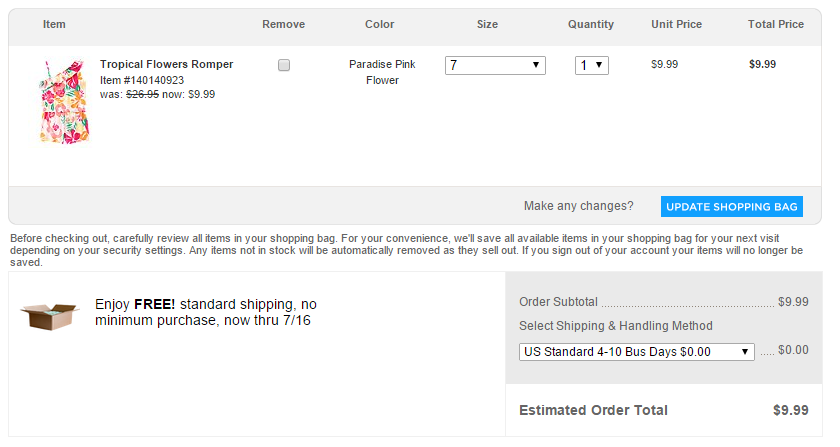Viewport: 840px width, 447px height.
Task: Click the item number 140140923 text
Action: 142,80
